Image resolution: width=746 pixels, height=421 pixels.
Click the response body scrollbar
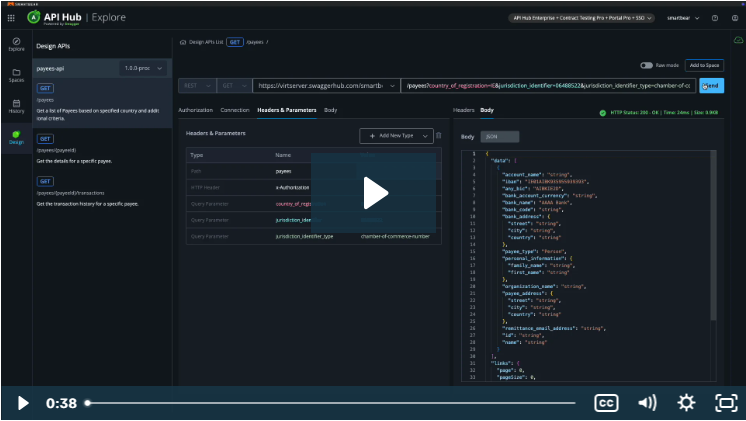pyautogui.click(x=713, y=235)
